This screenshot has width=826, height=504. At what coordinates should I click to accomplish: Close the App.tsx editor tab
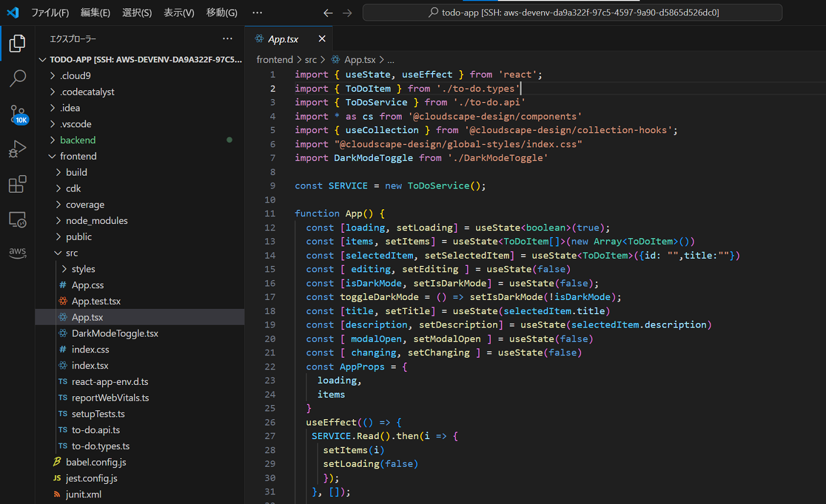[x=322, y=39]
